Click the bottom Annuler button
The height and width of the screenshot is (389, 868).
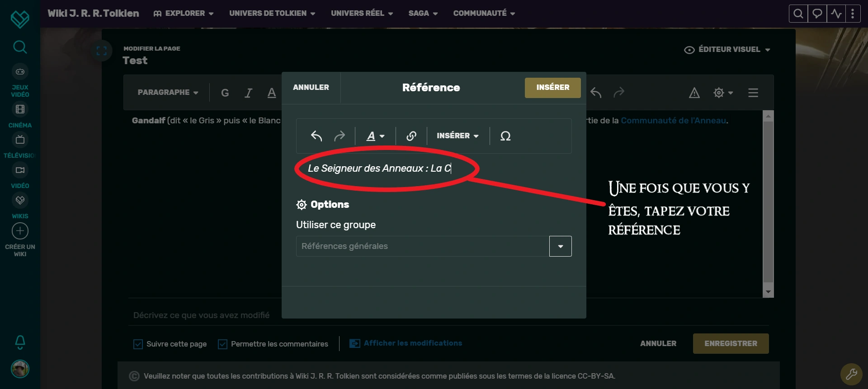[658, 344]
